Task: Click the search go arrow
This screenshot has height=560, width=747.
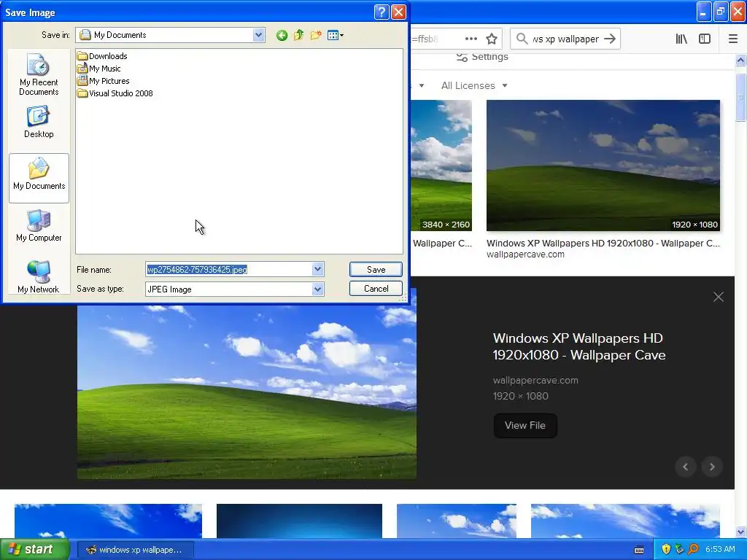Action: (x=609, y=39)
